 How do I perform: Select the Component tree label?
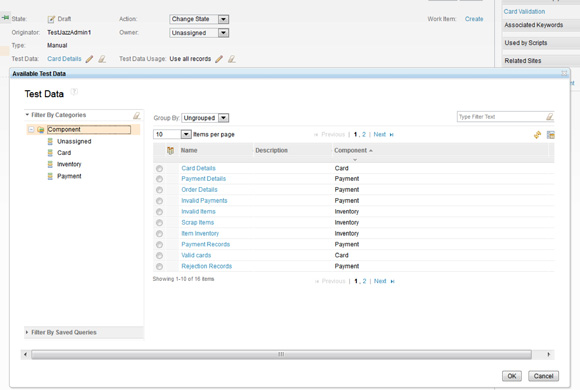click(x=89, y=130)
